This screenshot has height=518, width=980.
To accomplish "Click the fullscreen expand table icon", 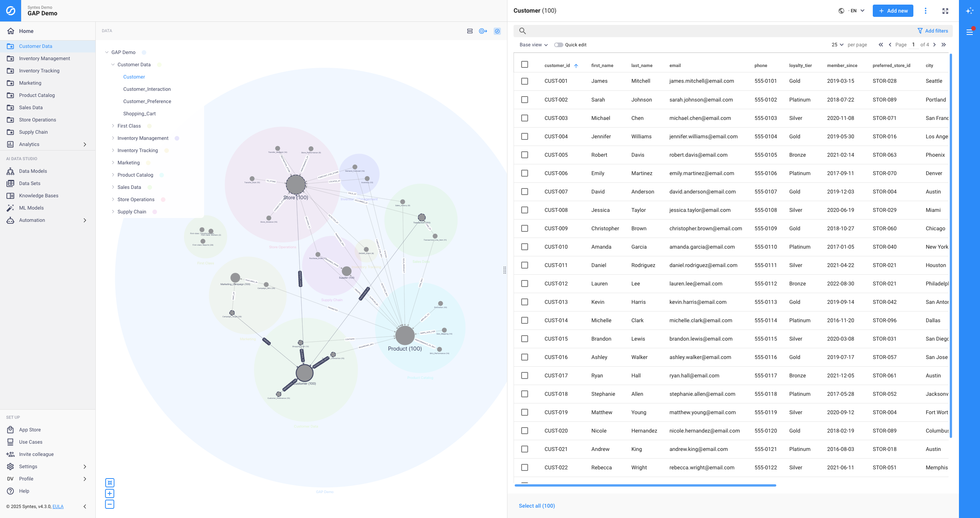I will 945,11.
